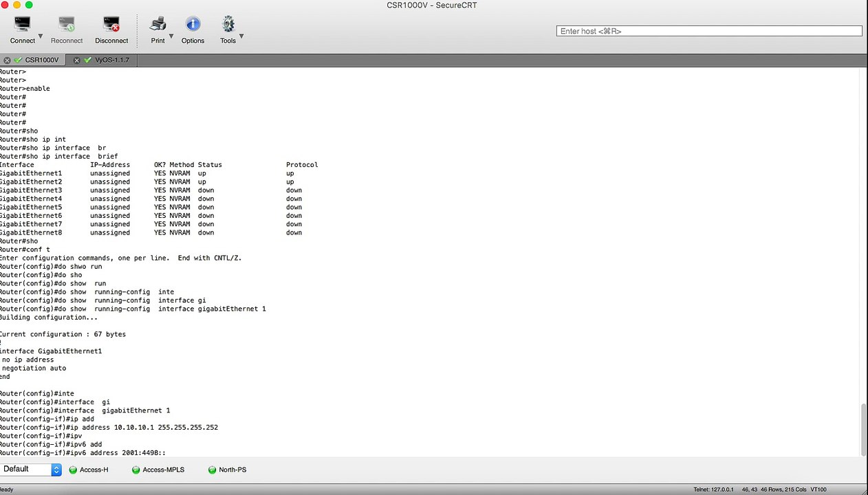Open the Print dropdown arrow
Viewport: 868px width, 495px height.
pyautogui.click(x=171, y=36)
